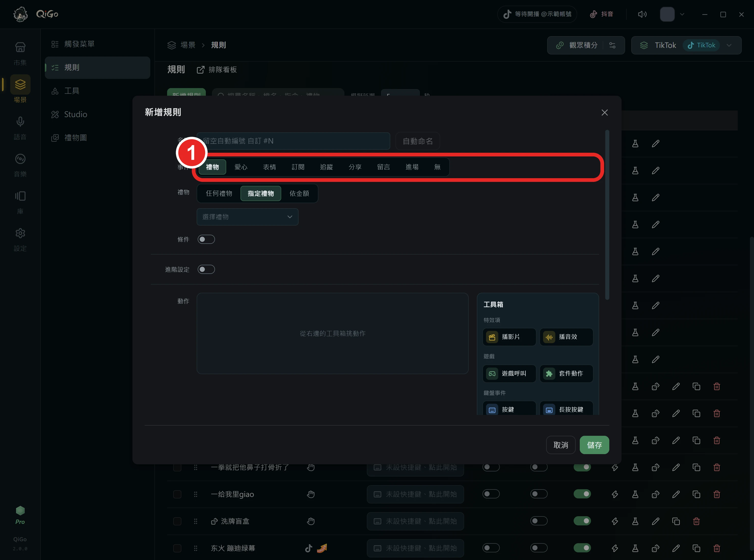Open audience points settings sliders icon
The width and height of the screenshot is (754, 560).
(x=613, y=45)
